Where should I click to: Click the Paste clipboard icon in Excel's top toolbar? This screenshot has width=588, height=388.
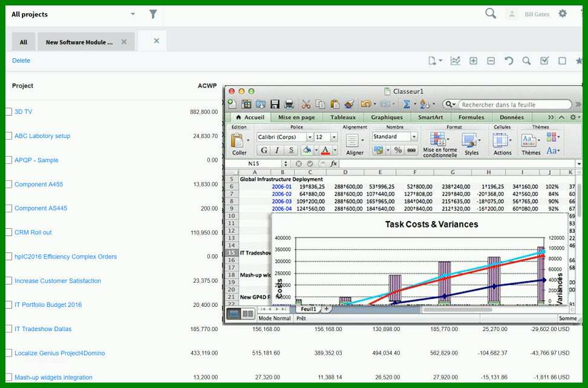pyautogui.click(x=335, y=104)
